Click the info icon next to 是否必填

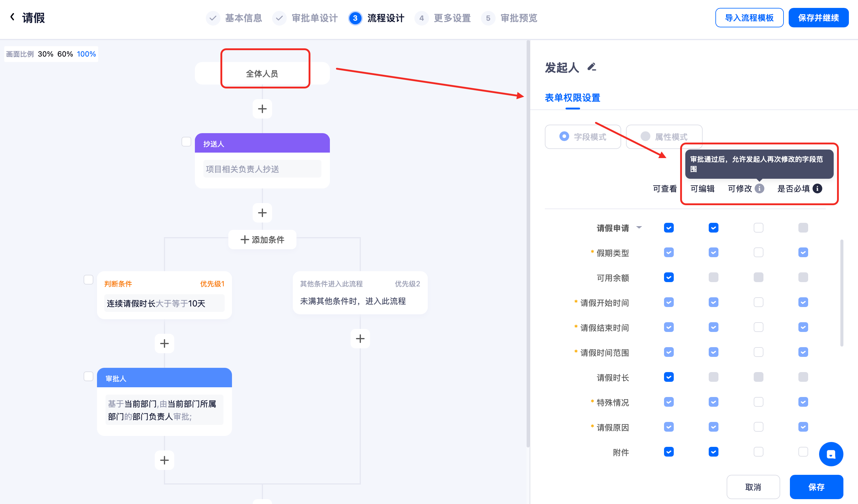818,188
